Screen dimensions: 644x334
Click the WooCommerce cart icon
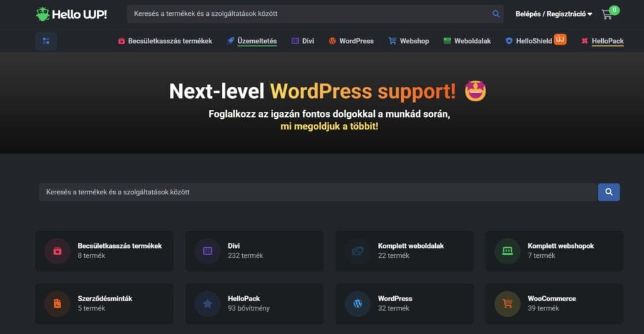click(x=508, y=304)
